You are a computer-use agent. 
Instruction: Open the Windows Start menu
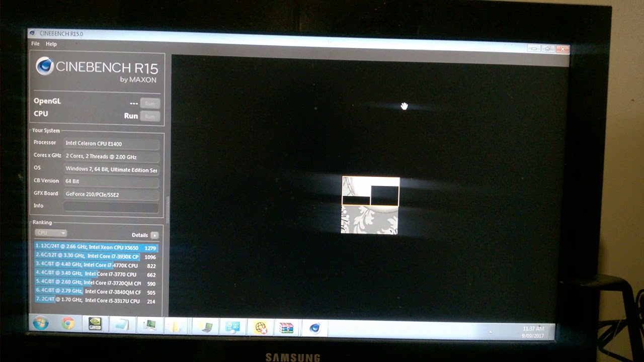[x=40, y=324]
